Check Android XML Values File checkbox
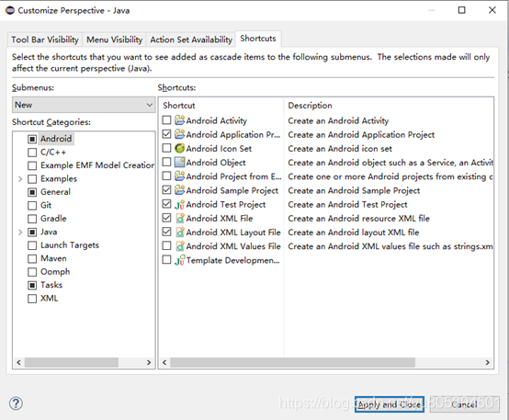Screen dimensions: 509x420 pyautogui.click(x=166, y=246)
